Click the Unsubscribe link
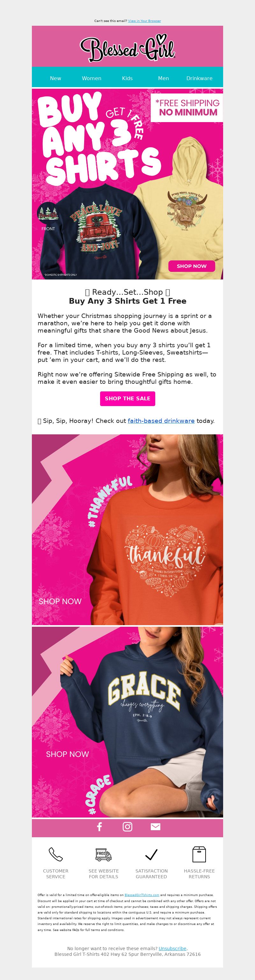This screenshot has height=980, width=255. 173,949
